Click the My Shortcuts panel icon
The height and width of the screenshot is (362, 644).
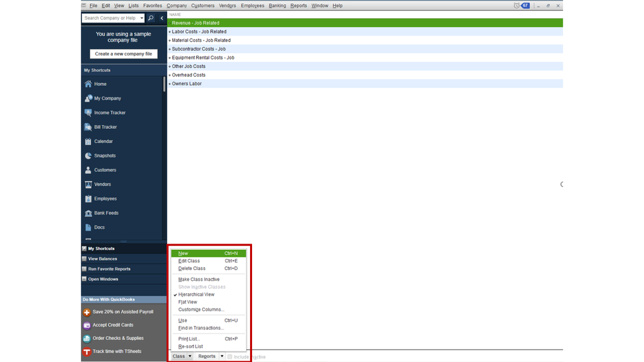pyautogui.click(x=84, y=248)
